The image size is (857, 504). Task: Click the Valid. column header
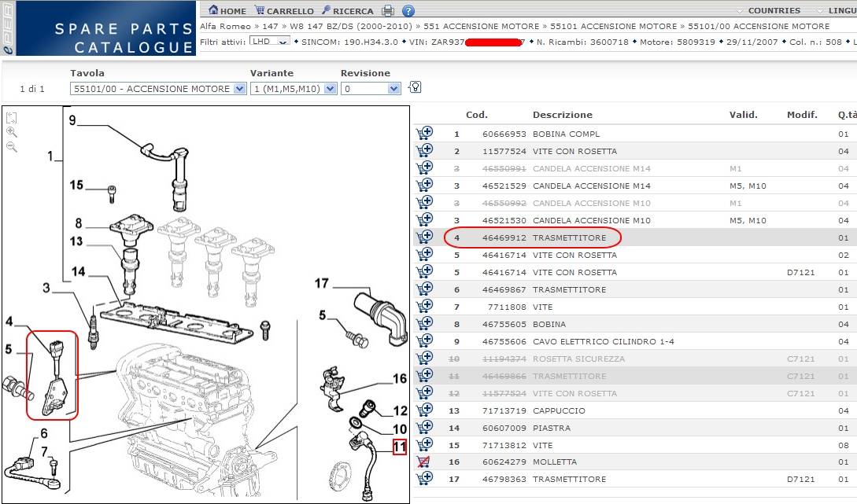[744, 115]
